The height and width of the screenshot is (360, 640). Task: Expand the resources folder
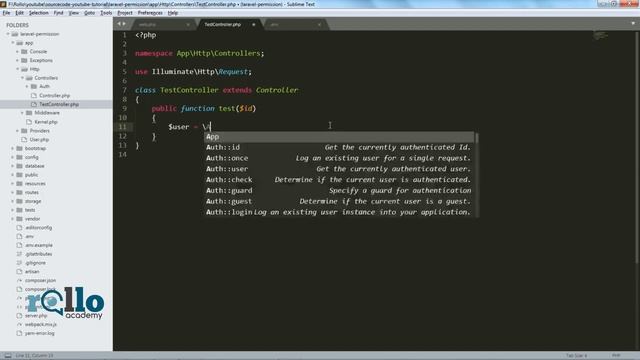[13, 184]
